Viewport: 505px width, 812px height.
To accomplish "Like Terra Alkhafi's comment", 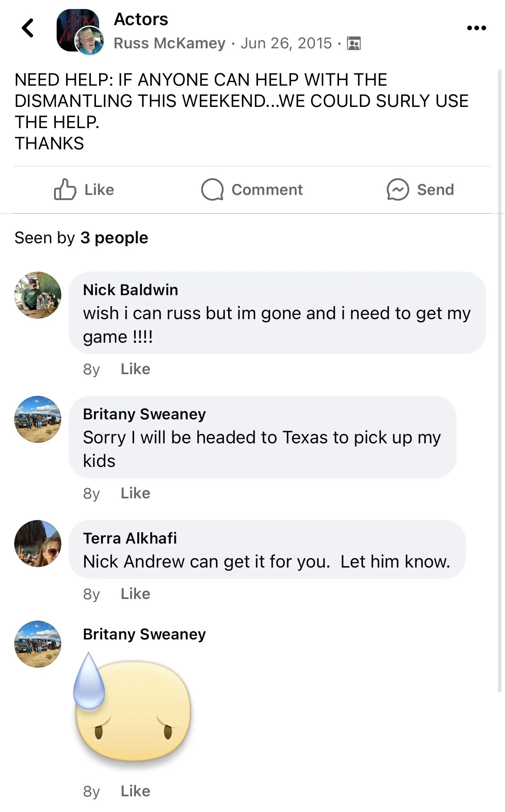I will [135, 594].
